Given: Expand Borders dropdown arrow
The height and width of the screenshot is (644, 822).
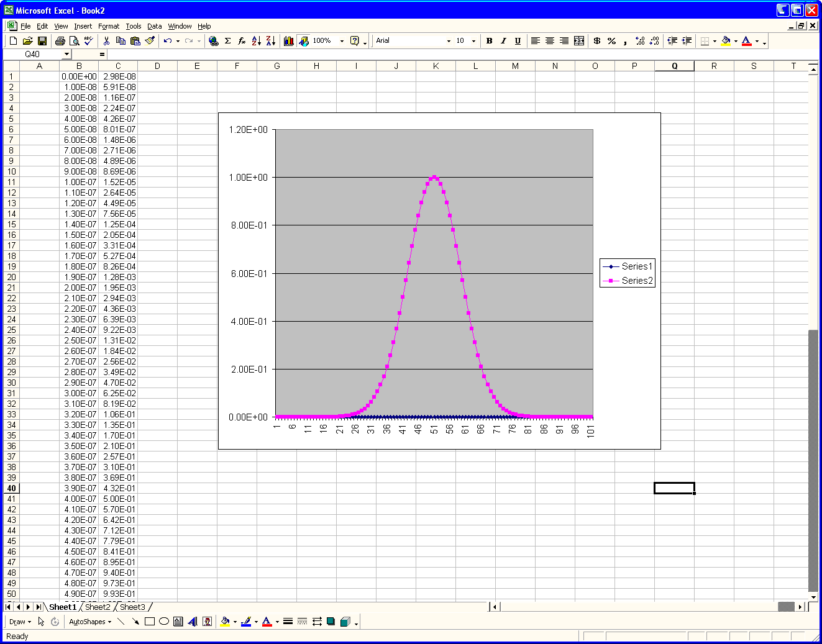Looking at the screenshot, I should pyautogui.click(x=715, y=41).
